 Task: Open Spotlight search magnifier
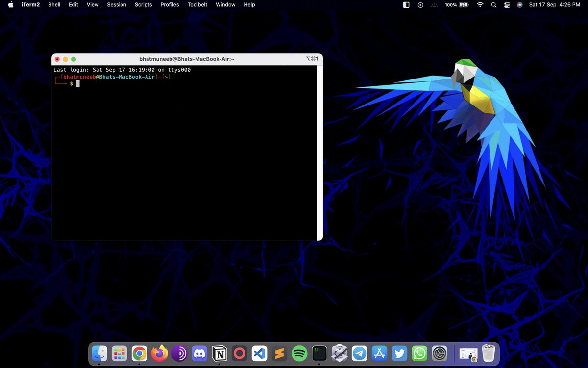(494, 5)
